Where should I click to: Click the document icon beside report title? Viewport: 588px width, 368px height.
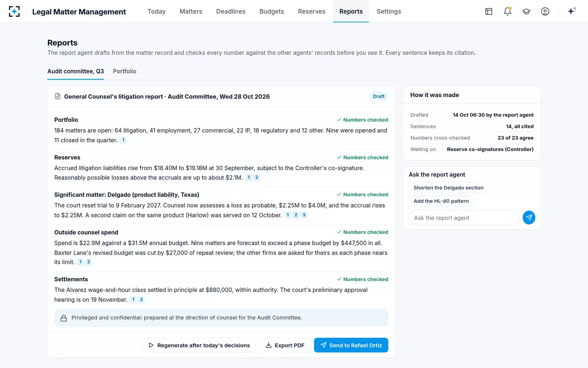click(x=58, y=96)
